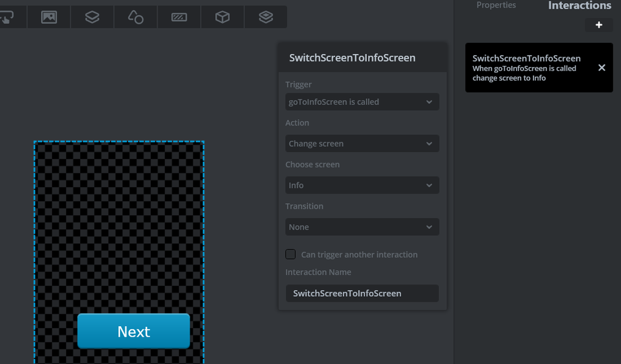Open the Shapes widget category icon
This screenshot has height=364, width=621.
pos(136,17)
